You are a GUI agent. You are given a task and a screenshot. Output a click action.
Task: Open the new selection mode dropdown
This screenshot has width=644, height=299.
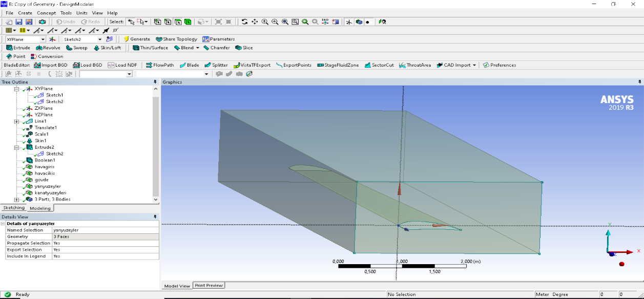(x=132, y=22)
